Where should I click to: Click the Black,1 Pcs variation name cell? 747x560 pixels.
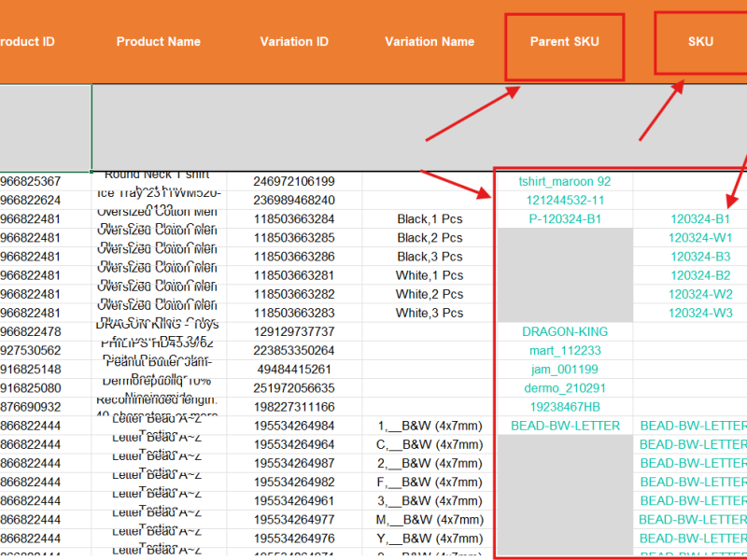[x=430, y=219]
